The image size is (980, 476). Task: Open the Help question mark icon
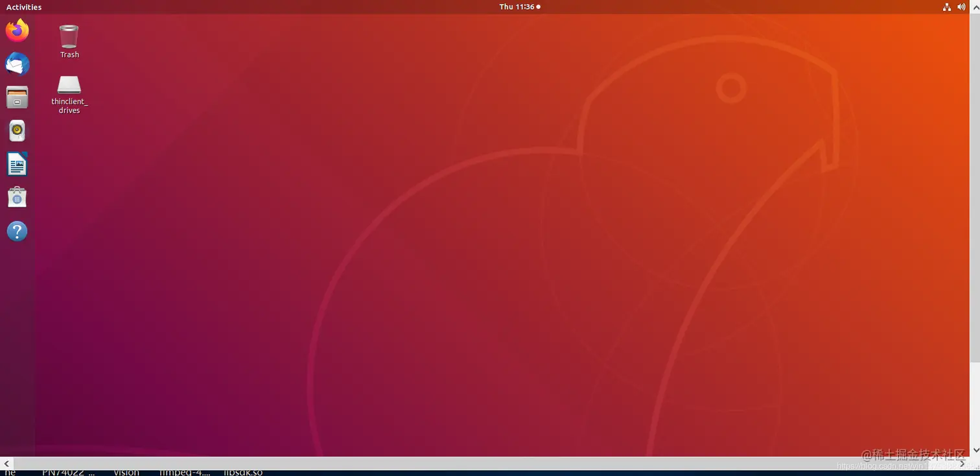tap(17, 232)
